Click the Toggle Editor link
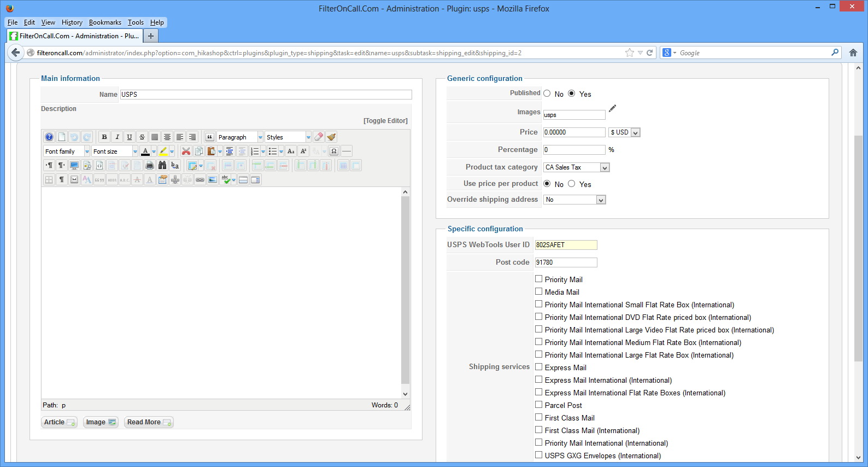This screenshot has width=868, height=467. pyautogui.click(x=385, y=121)
